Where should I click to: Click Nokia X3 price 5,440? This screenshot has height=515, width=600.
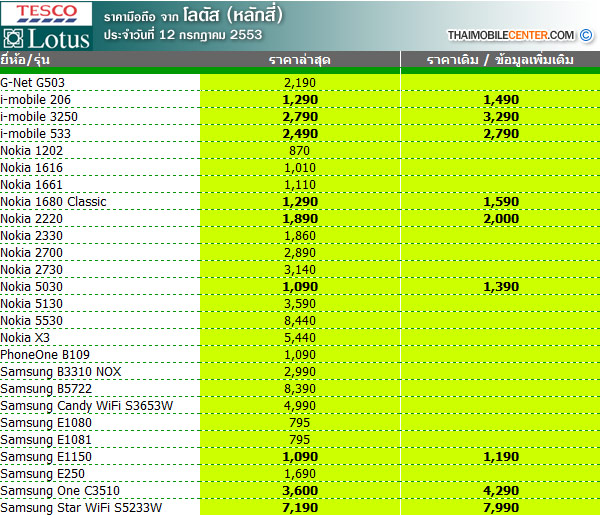click(300, 337)
